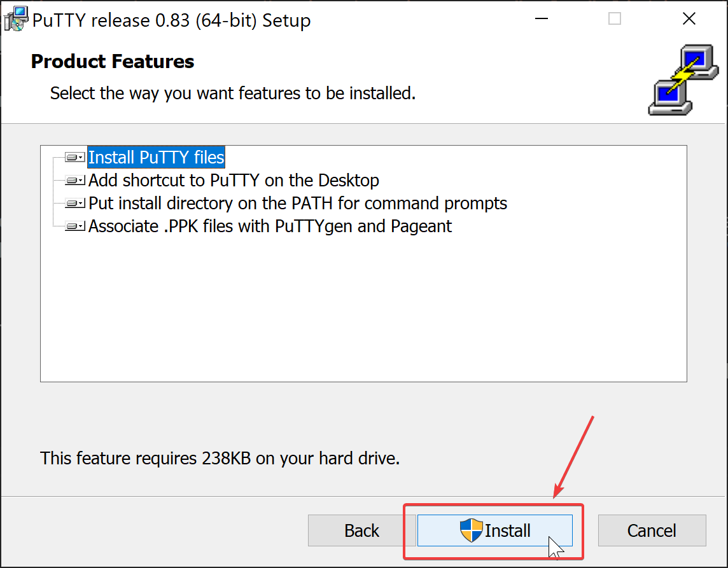Close the PuTTY Setup window
The height and width of the screenshot is (568, 728).
(689, 19)
